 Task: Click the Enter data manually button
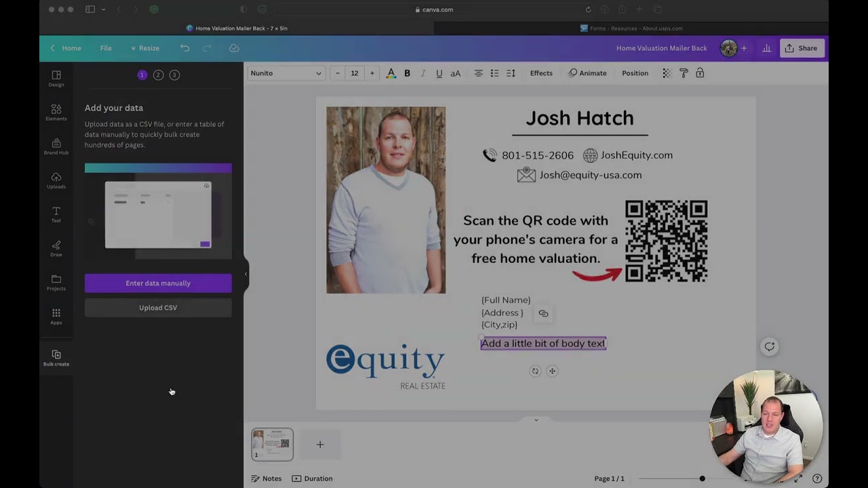[158, 283]
